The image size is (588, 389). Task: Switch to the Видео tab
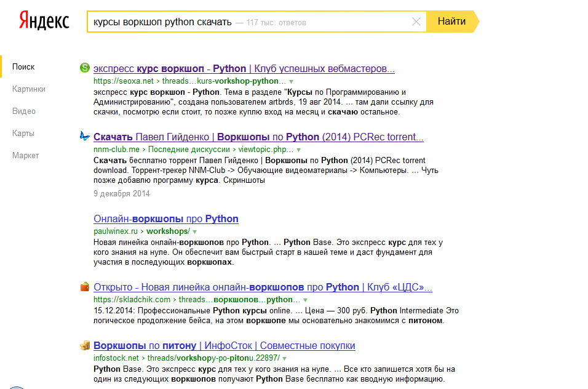click(x=24, y=111)
